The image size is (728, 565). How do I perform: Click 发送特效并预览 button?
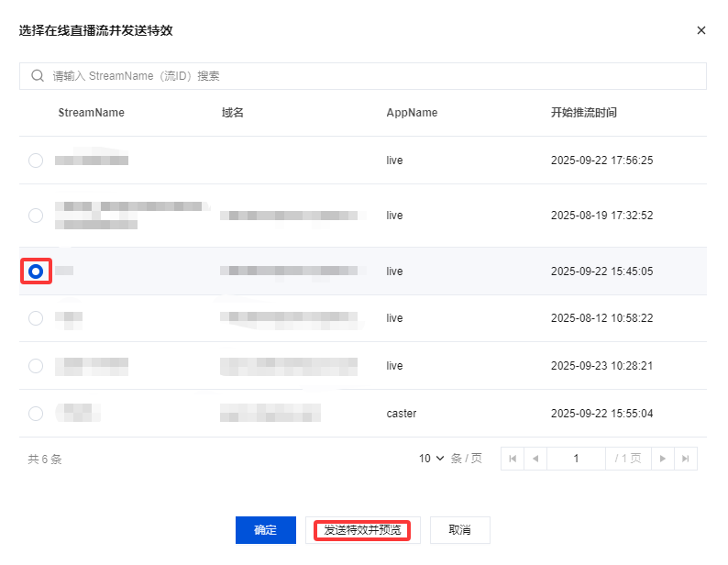coord(362,530)
